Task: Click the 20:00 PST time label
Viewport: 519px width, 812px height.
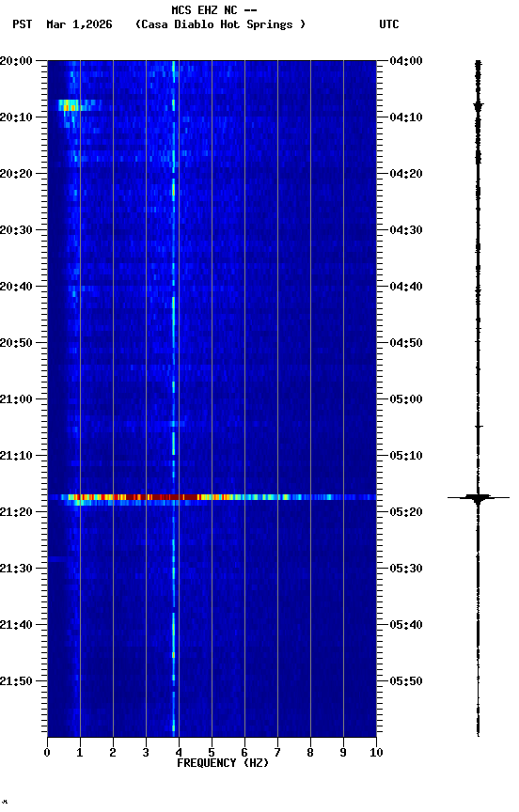Action: 16,60
